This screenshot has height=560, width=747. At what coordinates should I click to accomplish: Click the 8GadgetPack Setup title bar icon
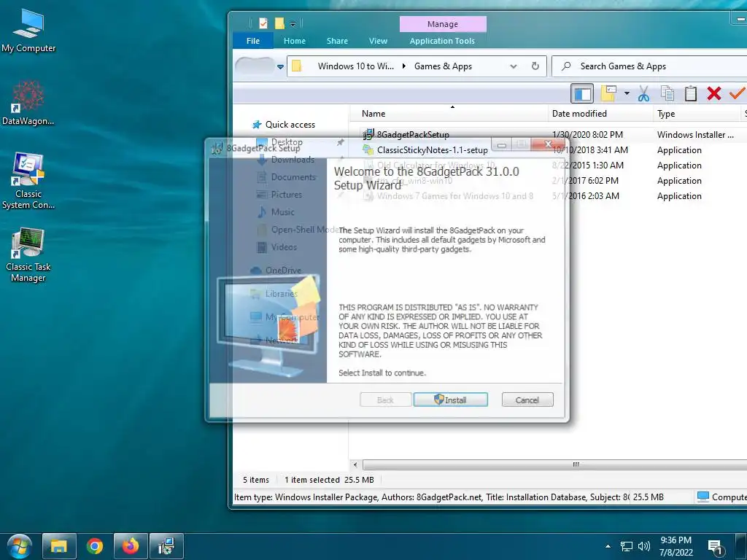217,149
